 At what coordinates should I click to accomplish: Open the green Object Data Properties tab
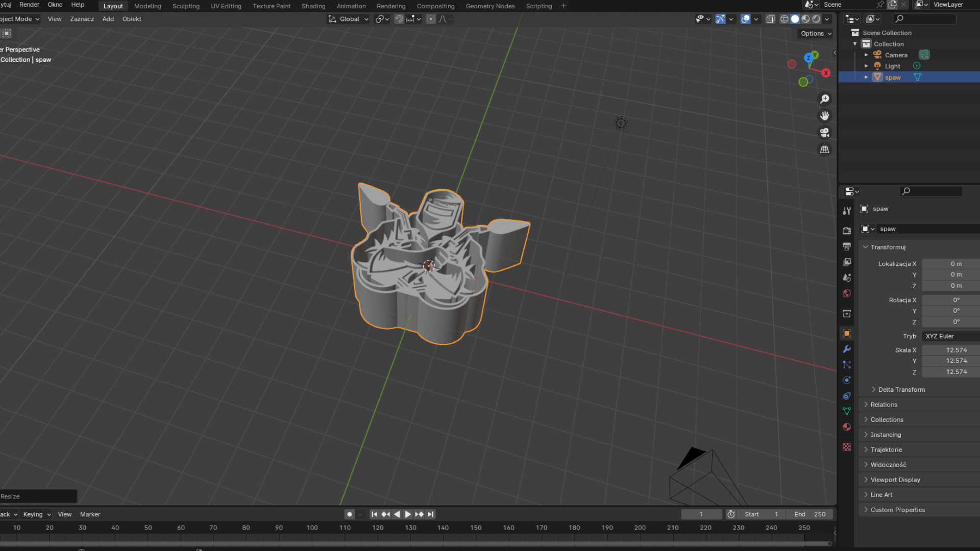(847, 411)
